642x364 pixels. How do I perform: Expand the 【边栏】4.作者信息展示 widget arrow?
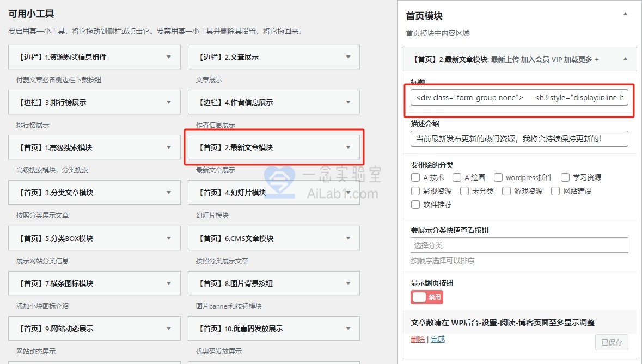tap(348, 102)
